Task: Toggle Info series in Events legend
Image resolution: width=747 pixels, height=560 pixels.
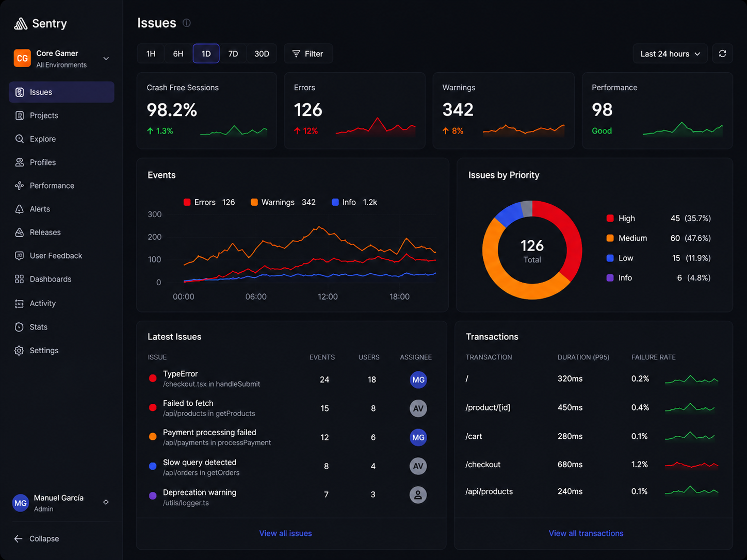Action: 354,202
